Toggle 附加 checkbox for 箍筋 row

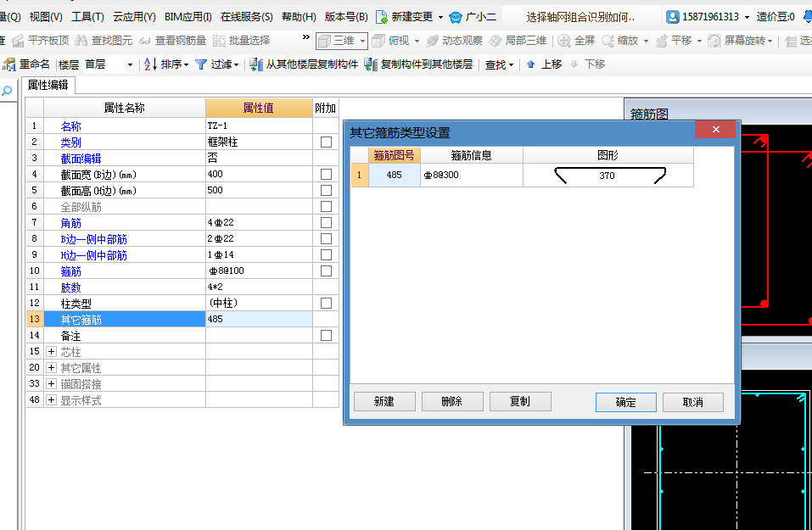(x=327, y=271)
